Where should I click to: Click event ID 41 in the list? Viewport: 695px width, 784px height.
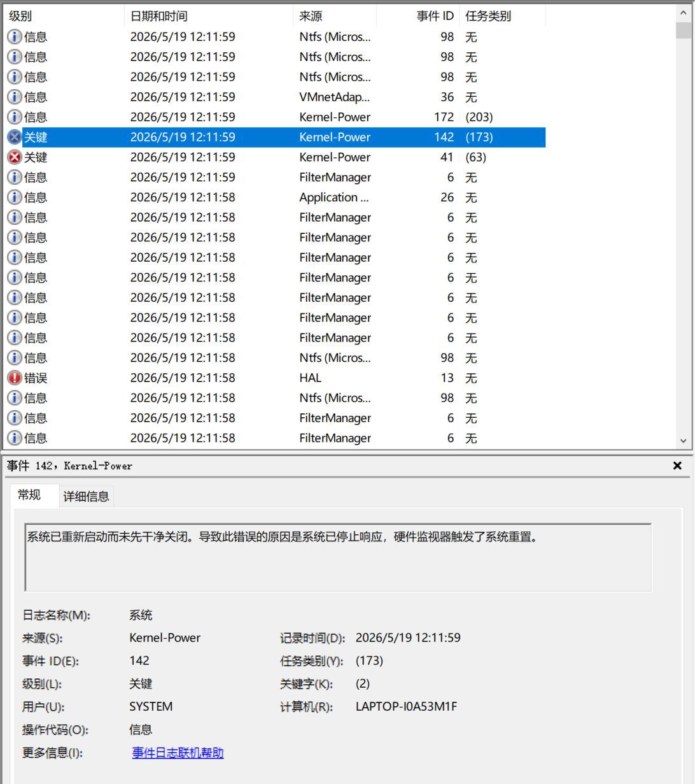point(447,157)
